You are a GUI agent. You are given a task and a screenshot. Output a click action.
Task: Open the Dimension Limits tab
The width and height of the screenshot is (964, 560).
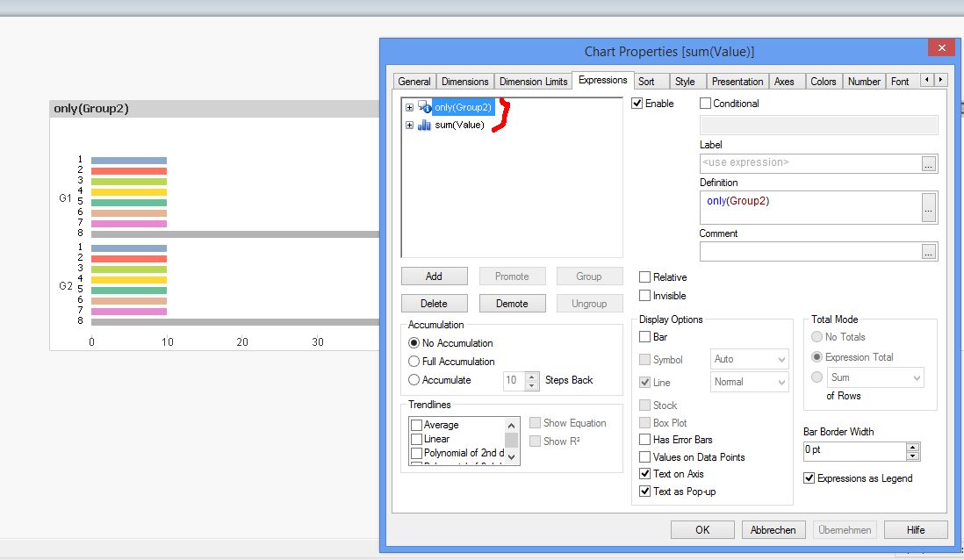point(533,82)
